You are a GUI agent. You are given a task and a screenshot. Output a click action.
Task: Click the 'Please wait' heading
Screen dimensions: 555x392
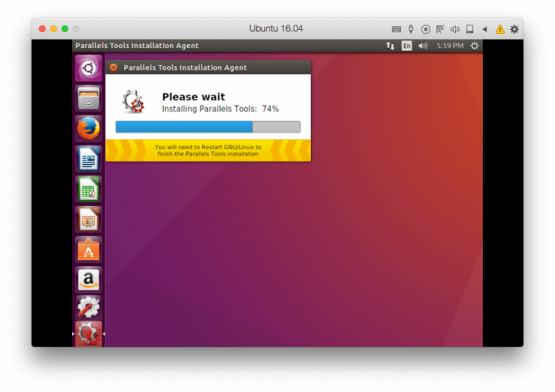click(x=194, y=96)
